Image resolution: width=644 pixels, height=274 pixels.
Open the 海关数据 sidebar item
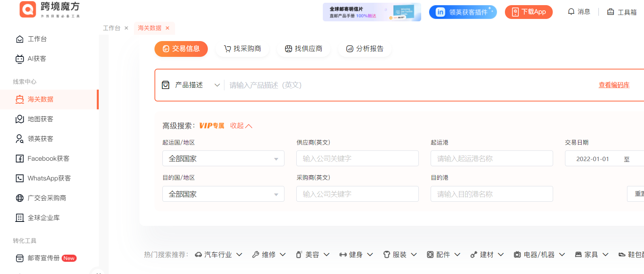[x=40, y=99]
